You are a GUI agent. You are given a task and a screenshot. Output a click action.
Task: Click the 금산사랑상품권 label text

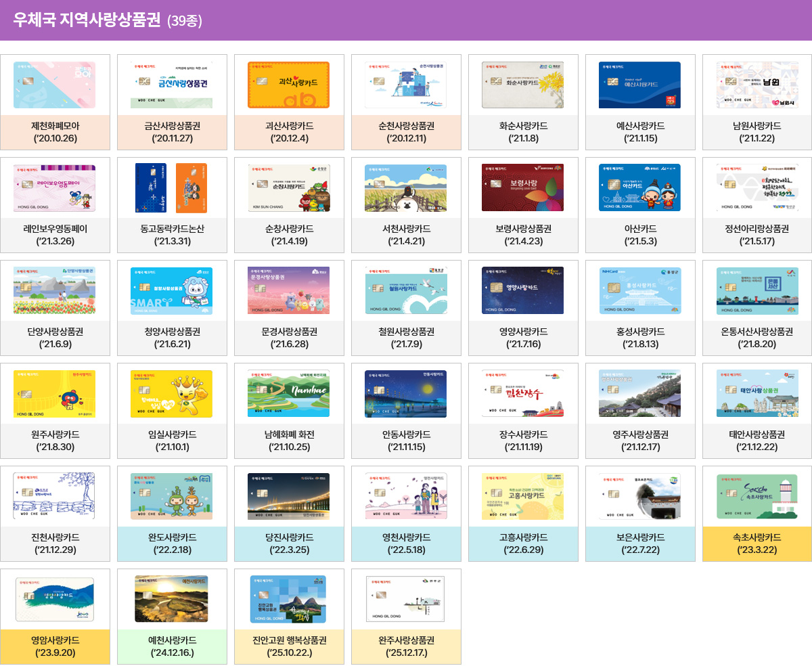pos(172,126)
